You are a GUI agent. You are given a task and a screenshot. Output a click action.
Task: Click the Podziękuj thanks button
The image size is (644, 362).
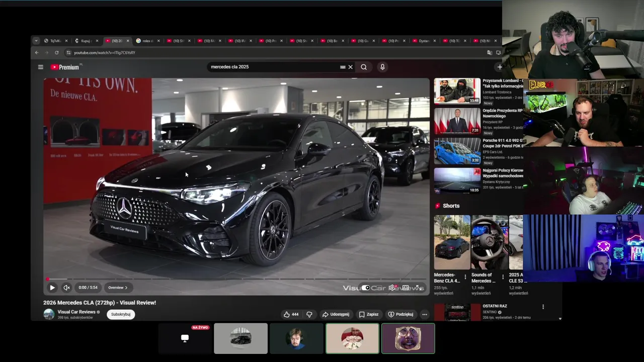point(400,314)
